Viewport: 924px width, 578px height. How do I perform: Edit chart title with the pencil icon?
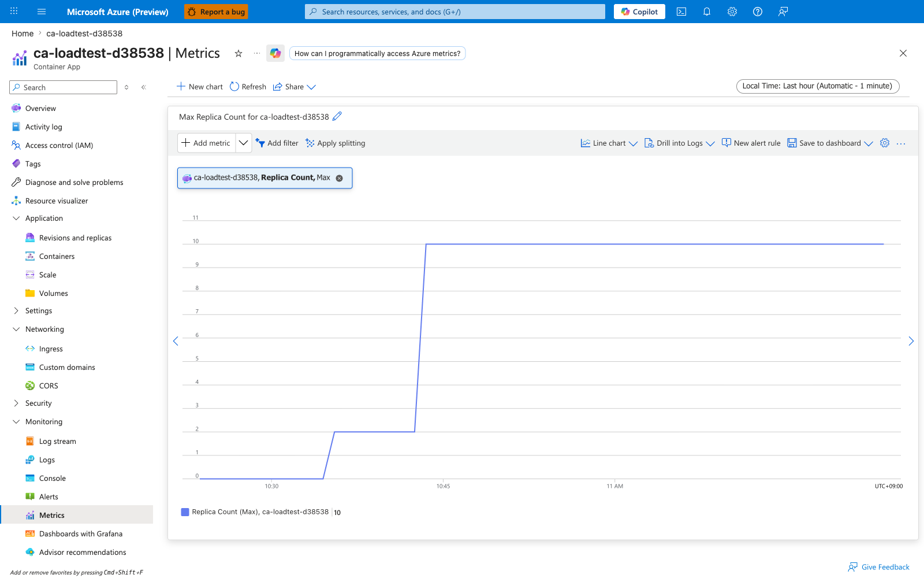click(337, 116)
